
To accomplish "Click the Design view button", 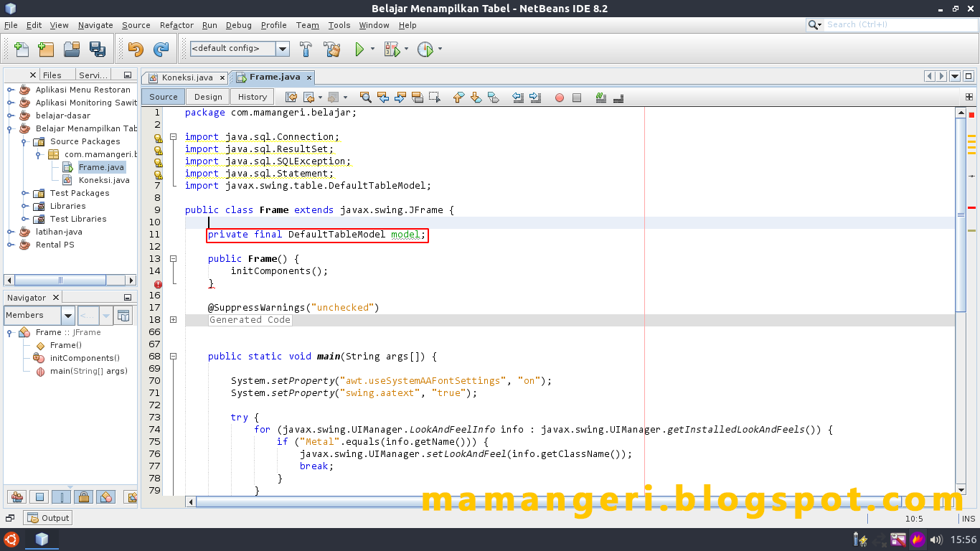I will click(x=207, y=95).
